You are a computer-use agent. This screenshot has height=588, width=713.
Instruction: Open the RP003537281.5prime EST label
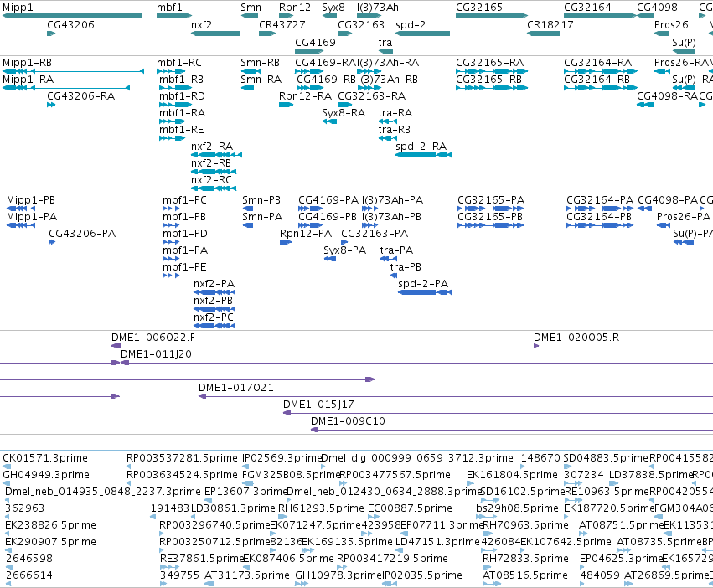click(182, 457)
